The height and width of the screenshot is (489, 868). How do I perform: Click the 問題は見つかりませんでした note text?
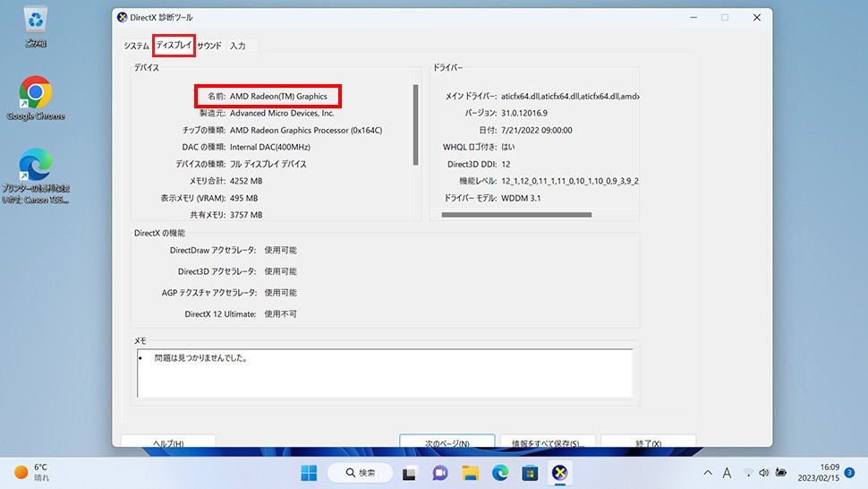point(200,358)
